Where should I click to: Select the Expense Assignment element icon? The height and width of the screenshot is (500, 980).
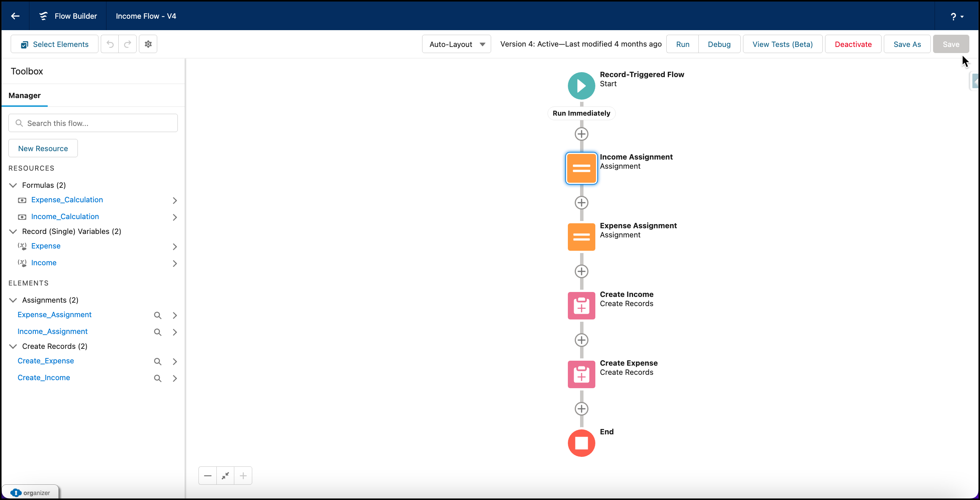click(x=581, y=237)
